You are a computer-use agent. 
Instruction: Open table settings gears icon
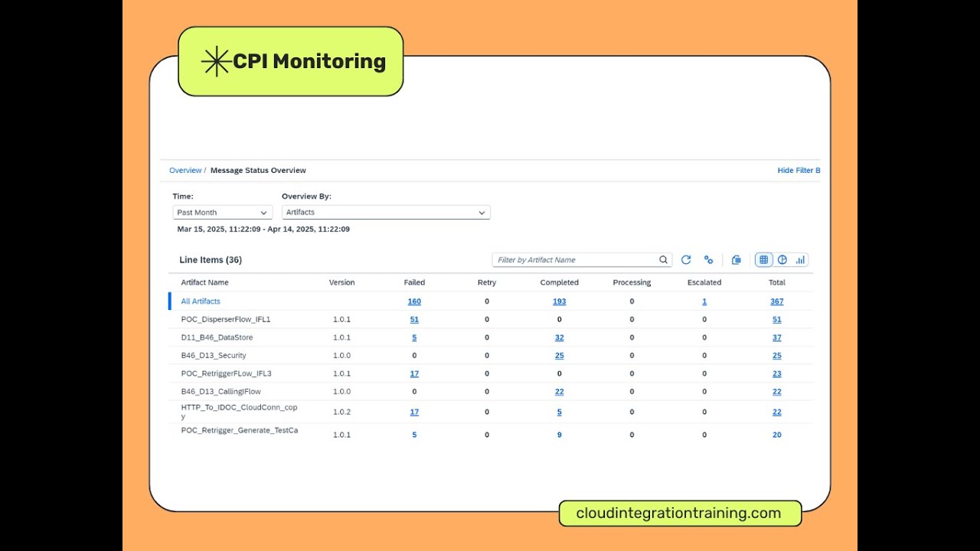709,260
